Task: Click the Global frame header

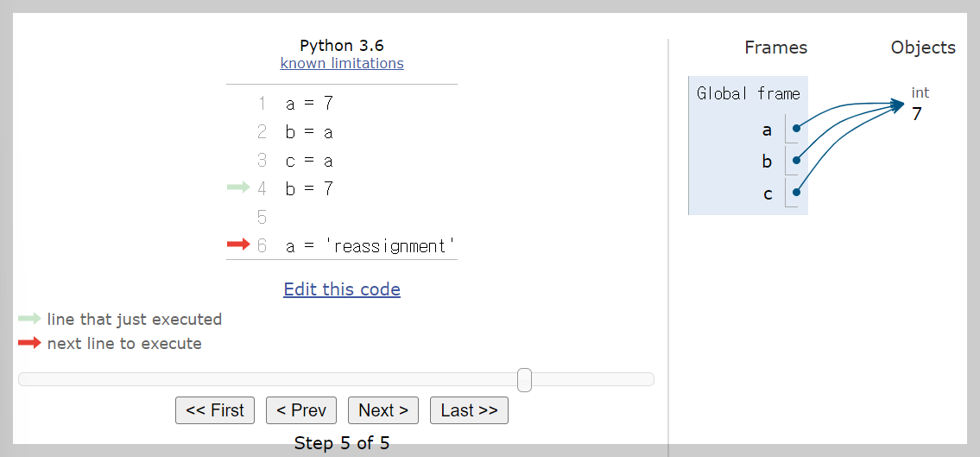Action: (748, 93)
